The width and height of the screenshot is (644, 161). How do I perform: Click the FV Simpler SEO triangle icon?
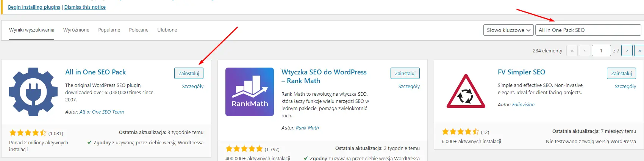point(466,92)
